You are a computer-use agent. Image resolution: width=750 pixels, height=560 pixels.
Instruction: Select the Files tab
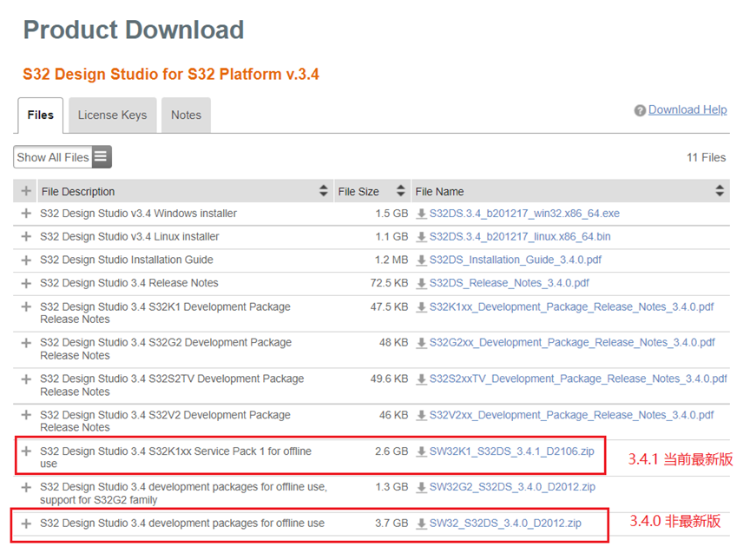click(x=40, y=114)
